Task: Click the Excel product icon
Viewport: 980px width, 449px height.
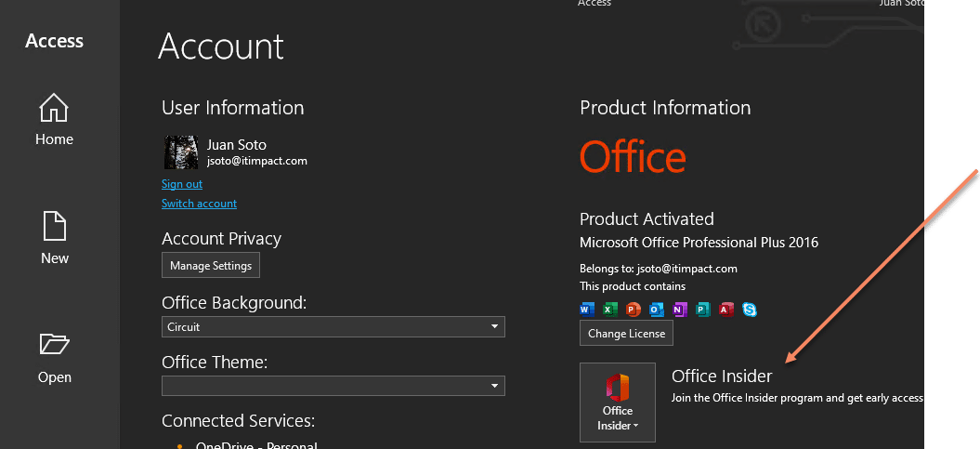Action: coord(610,309)
